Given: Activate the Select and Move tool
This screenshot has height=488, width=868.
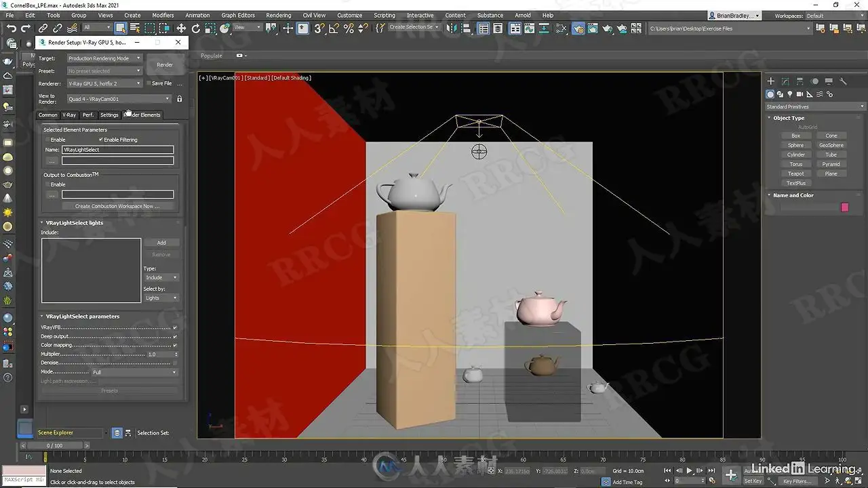Looking at the screenshot, I should click(x=181, y=28).
